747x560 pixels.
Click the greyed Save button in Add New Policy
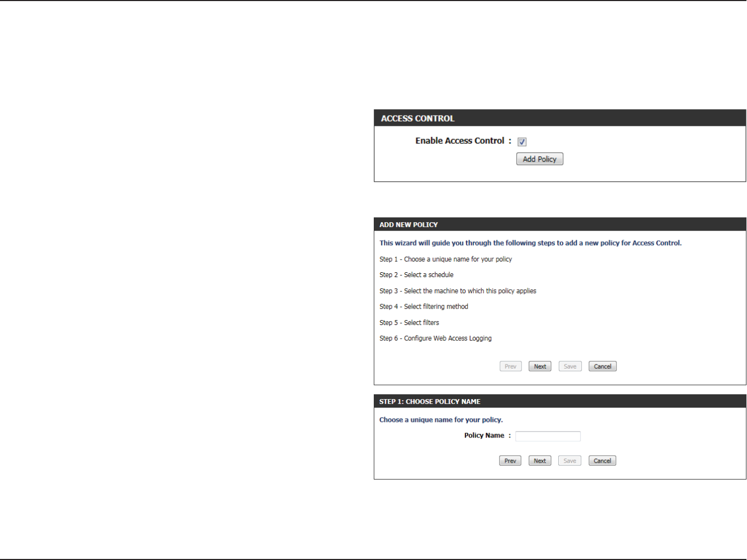pyautogui.click(x=570, y=366)
